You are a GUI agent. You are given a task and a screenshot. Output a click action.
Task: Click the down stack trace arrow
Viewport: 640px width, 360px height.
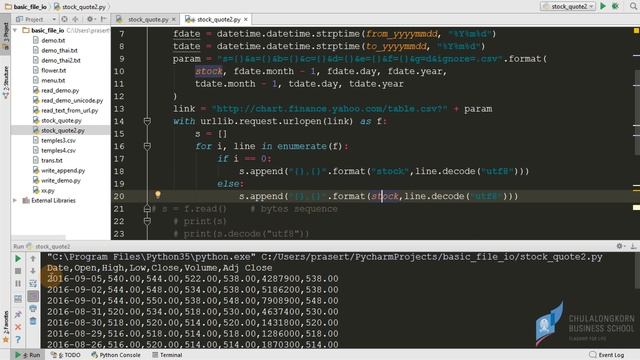33,271
